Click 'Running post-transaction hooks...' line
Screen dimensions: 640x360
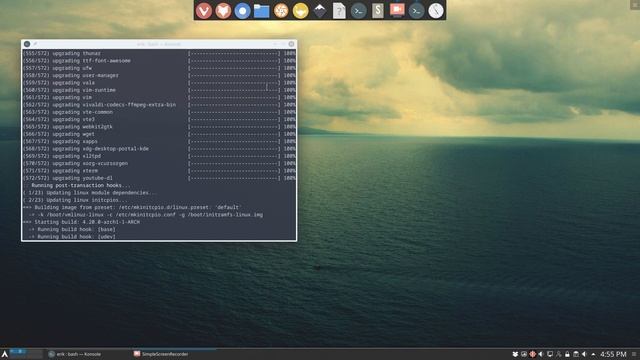(80, 185)
